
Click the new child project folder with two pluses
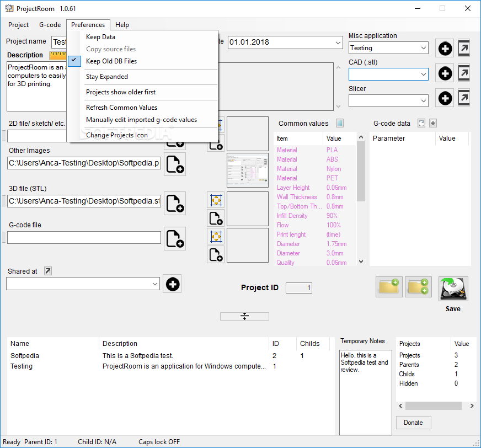pos(418,287)
